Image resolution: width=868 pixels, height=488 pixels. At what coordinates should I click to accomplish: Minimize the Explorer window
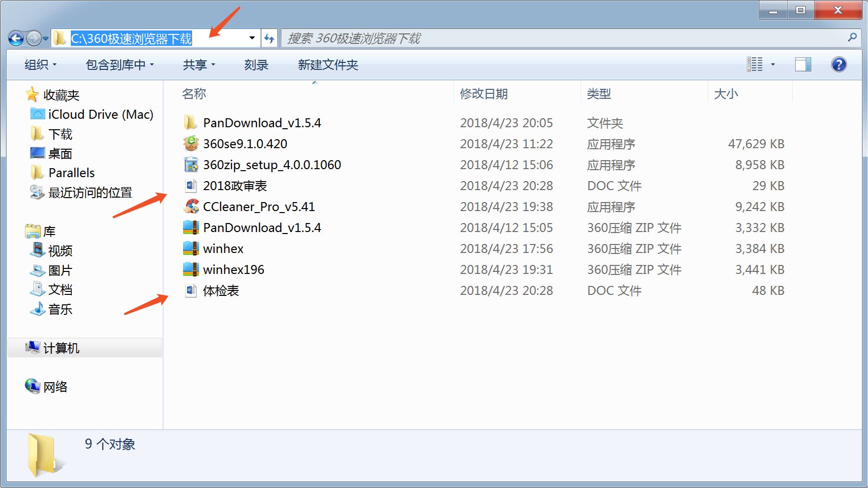coord(773,10)
